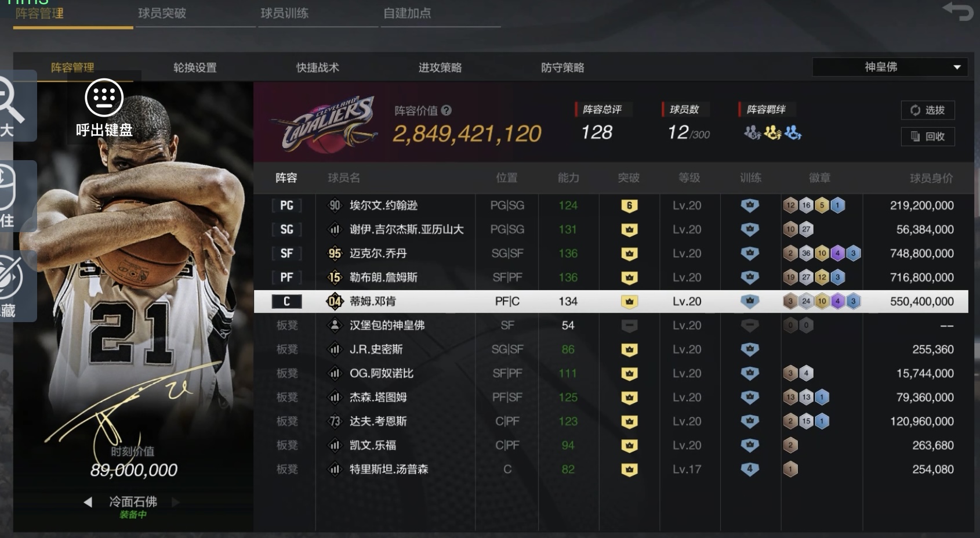Select the C position slot for 蒂姆.邓肯
Screen dimensions: 980x538
coord(286,301)
